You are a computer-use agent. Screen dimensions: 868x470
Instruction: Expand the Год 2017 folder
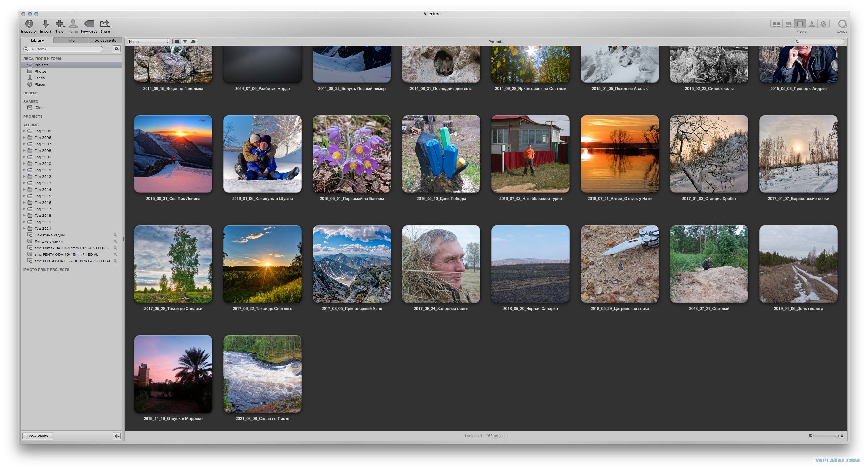pyautogui.click(x=24, y=209)
